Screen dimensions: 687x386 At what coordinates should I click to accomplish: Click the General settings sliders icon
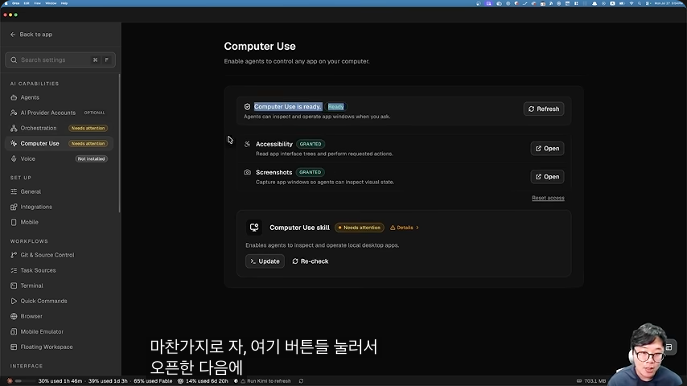pyautogui.click(x=14, y=191)
